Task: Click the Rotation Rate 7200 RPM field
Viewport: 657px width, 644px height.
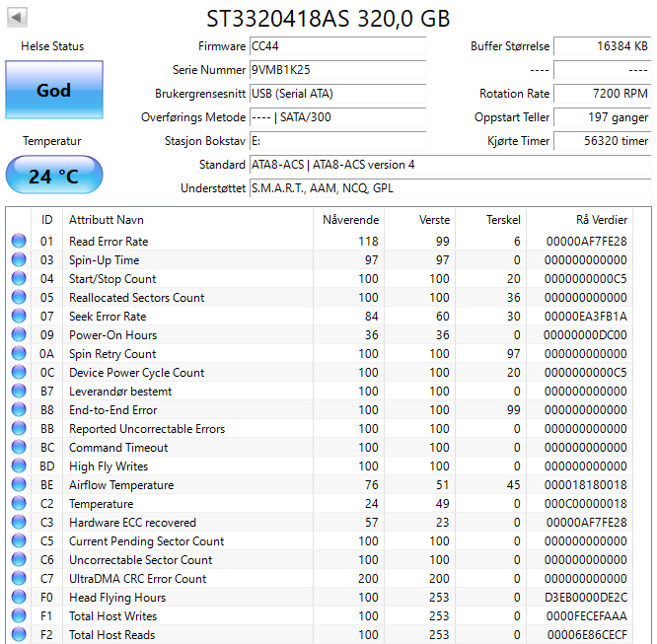Action: pyautogui.click(x=602, y=94)
